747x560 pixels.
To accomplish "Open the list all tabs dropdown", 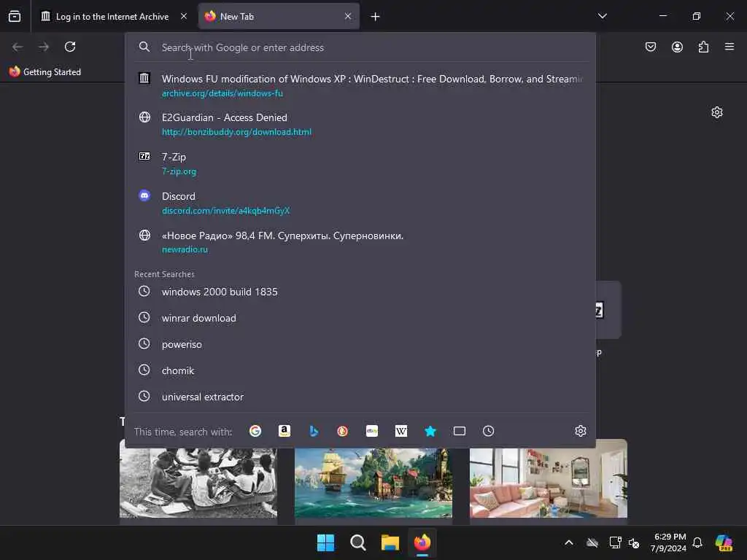I will [x=602, y=16].
